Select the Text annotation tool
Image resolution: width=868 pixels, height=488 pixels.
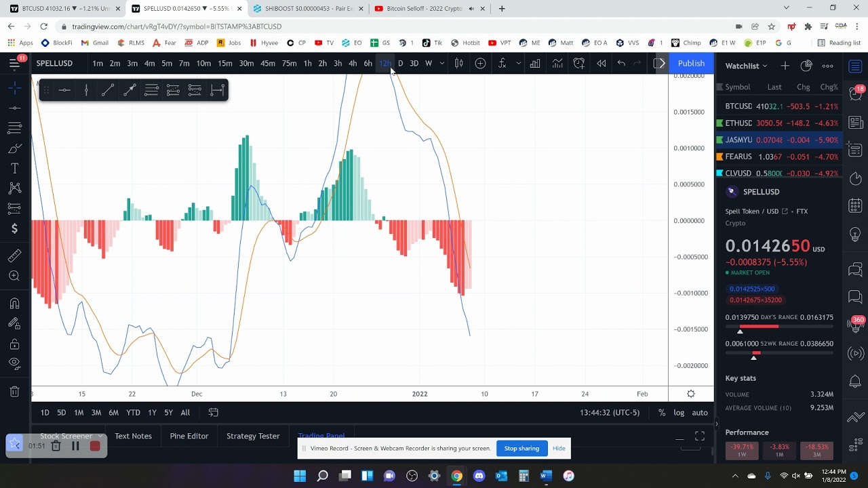point(15,168)
